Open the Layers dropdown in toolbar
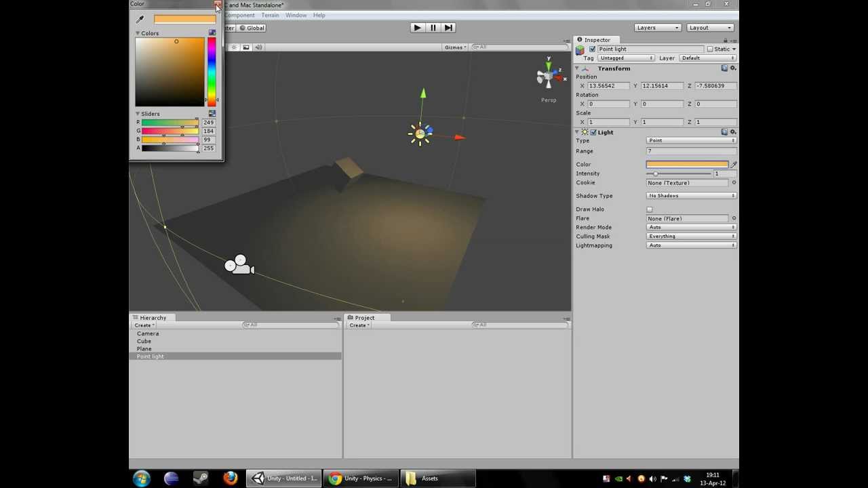The image size is (868, 488). coord(658,28)
